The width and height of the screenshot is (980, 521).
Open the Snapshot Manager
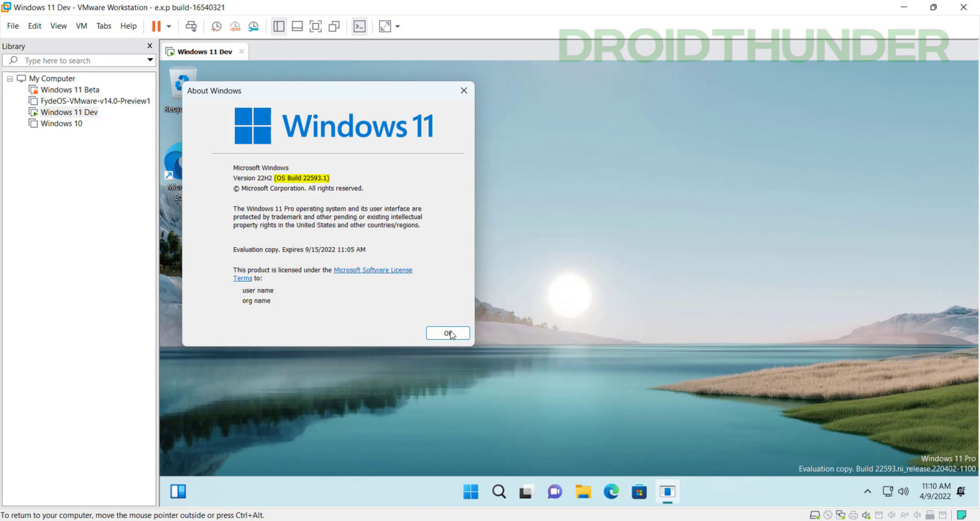pos(253,26)
